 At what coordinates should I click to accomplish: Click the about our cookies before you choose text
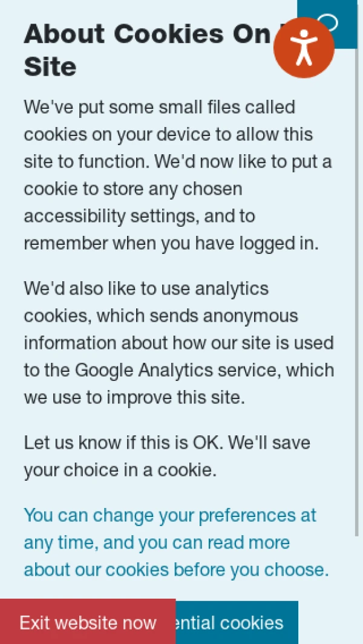[177, 570]
